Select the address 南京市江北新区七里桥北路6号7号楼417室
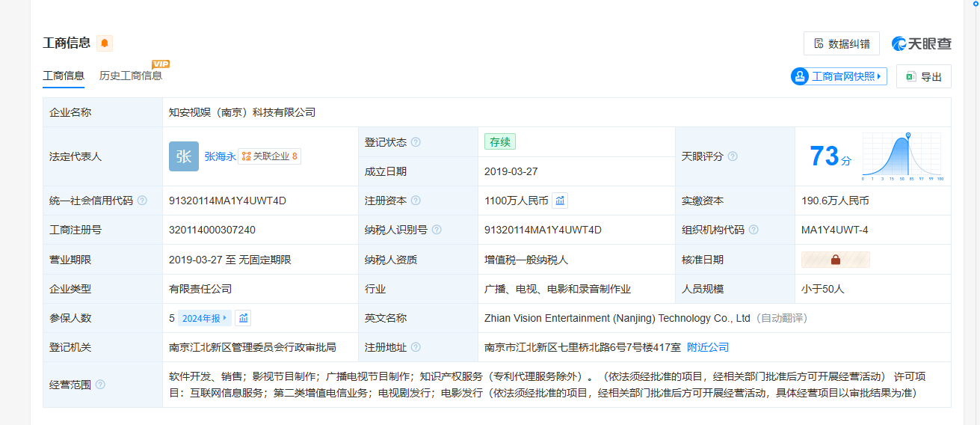The height and width of the screenshot is (425, 980). 582,347
